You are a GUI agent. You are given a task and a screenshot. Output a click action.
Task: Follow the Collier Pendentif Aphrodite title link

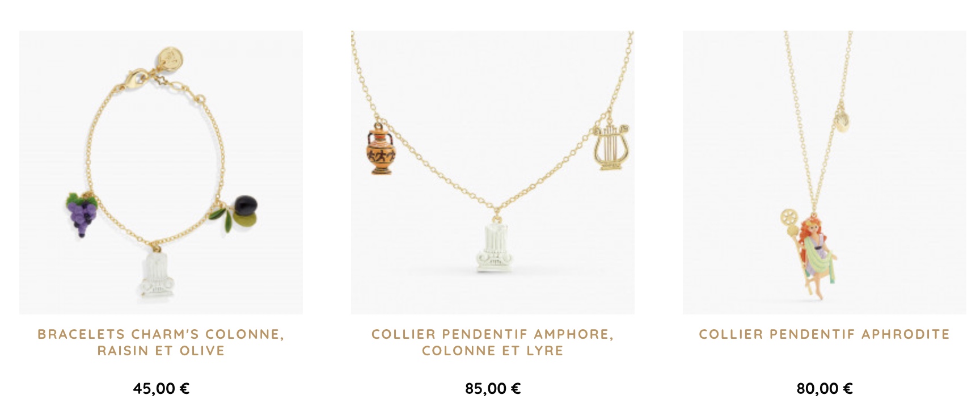(x=825, y=334)
